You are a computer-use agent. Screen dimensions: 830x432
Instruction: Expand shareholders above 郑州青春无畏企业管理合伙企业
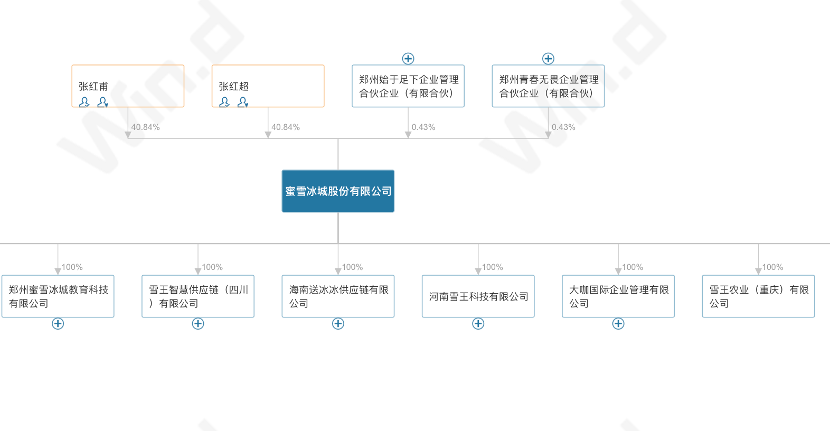548,58
